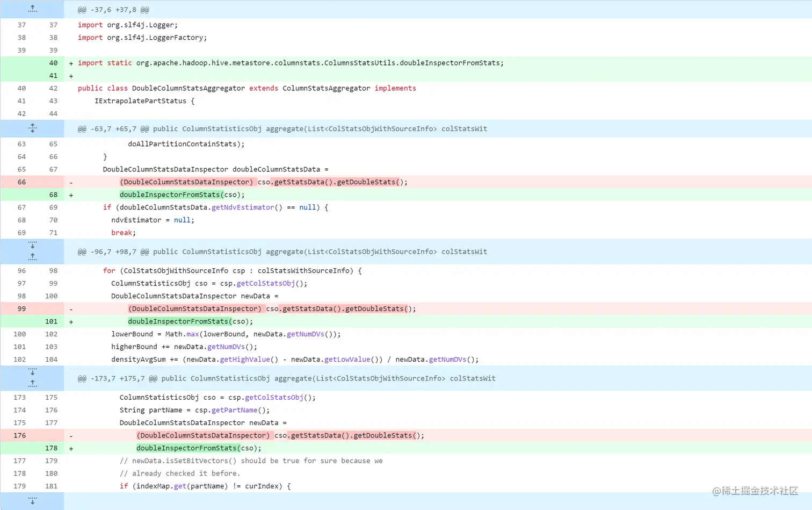The height and width of the screenshot is (510, 812).
Task: Click 'public class DoubleColumnStatsAggregator extends' line
Action: pos(247,88)
